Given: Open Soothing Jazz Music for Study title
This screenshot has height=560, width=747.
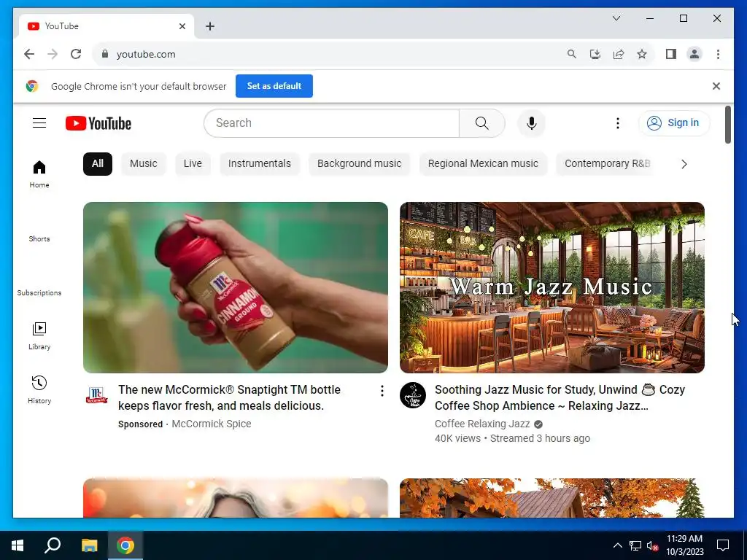Looking at the screenshot, I should (560, 397).
